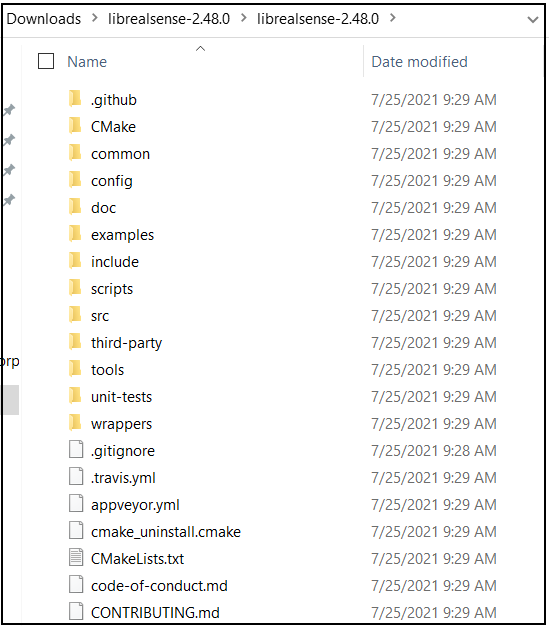
Task: Select the .gitignore file icon
Action: tap(76, 450)
